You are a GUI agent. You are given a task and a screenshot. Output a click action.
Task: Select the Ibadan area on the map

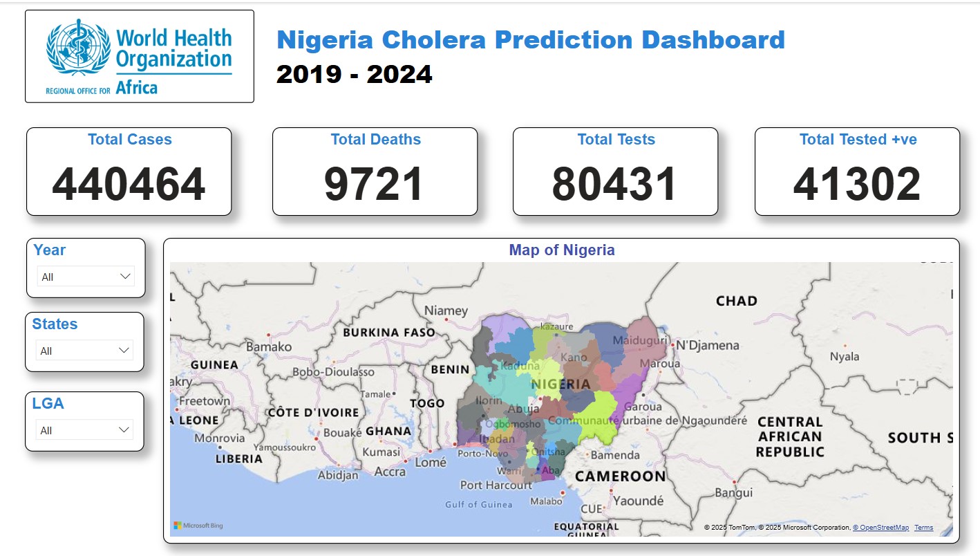pos(497,439)
